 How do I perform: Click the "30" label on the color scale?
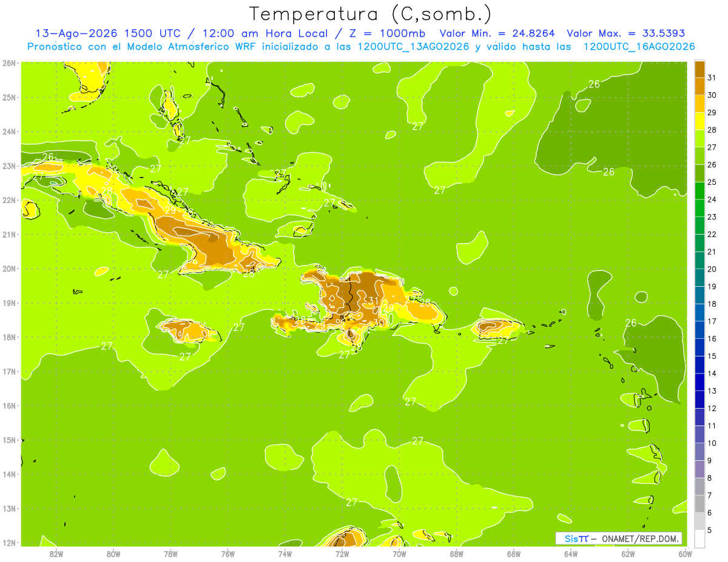pyautogui.click(x=712, y=95)
